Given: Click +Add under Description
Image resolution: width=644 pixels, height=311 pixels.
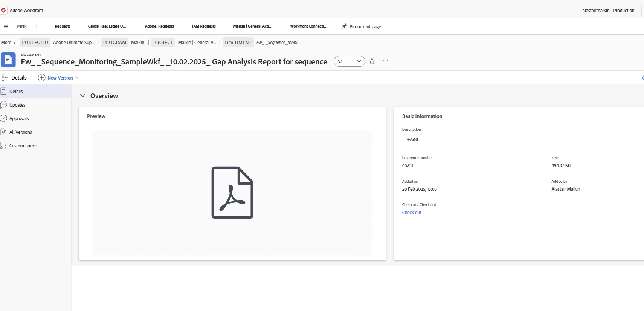Looking at the screenshot, I should tap(413, 139).
